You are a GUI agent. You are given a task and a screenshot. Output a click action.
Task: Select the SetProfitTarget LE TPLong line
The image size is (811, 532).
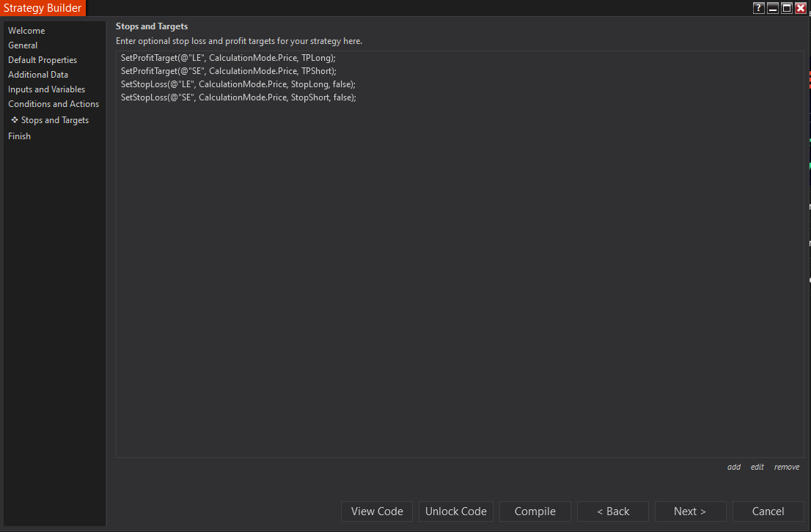tap(228, 58)
